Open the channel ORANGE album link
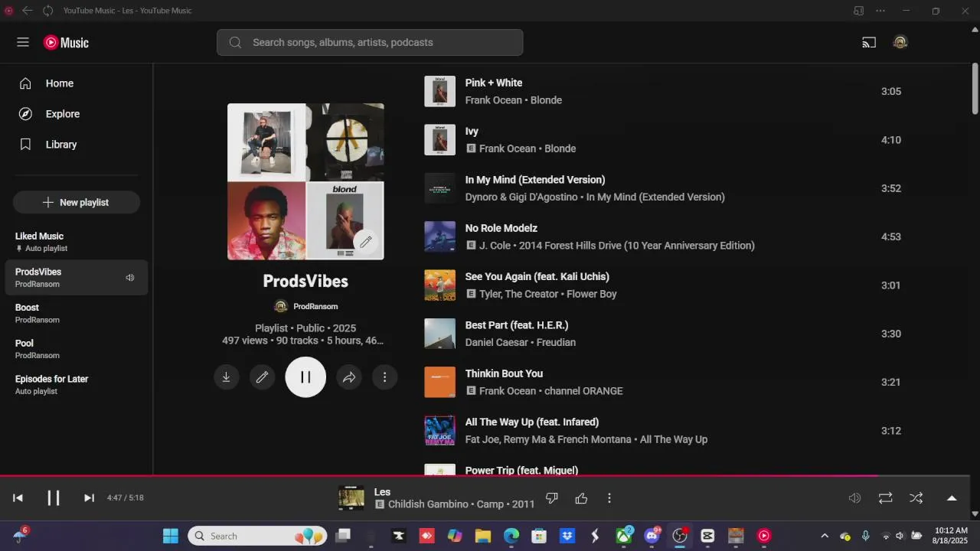Image resolution: width=980 pixels, height=551 pixels. click(x=583, y=391)
